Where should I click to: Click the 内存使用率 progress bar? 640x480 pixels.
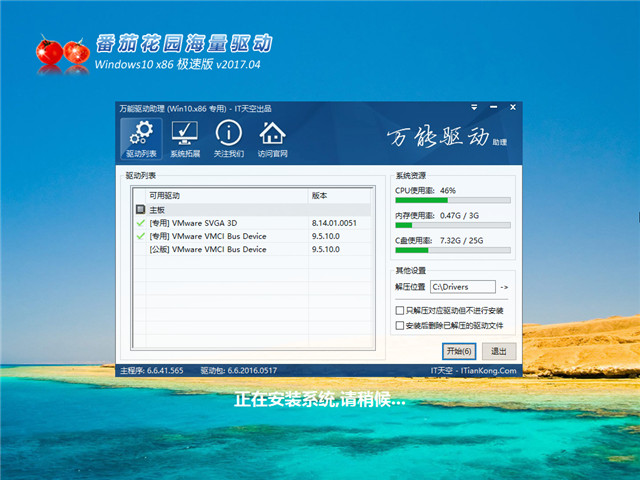click(453, 225)
